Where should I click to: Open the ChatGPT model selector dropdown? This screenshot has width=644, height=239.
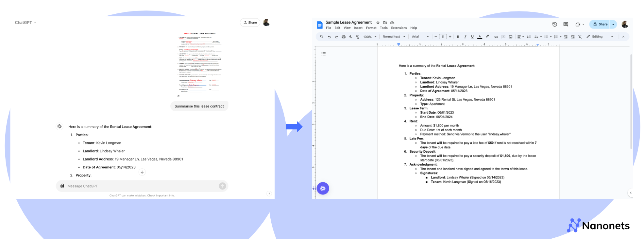point(25,23)
